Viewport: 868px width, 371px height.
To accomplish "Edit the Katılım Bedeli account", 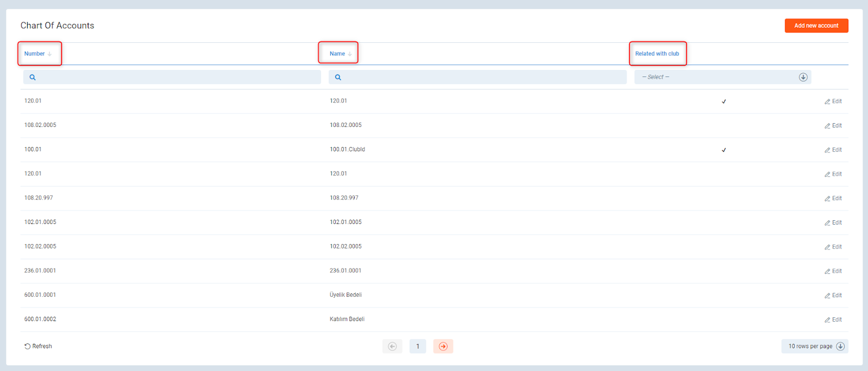I will point(833,320).
